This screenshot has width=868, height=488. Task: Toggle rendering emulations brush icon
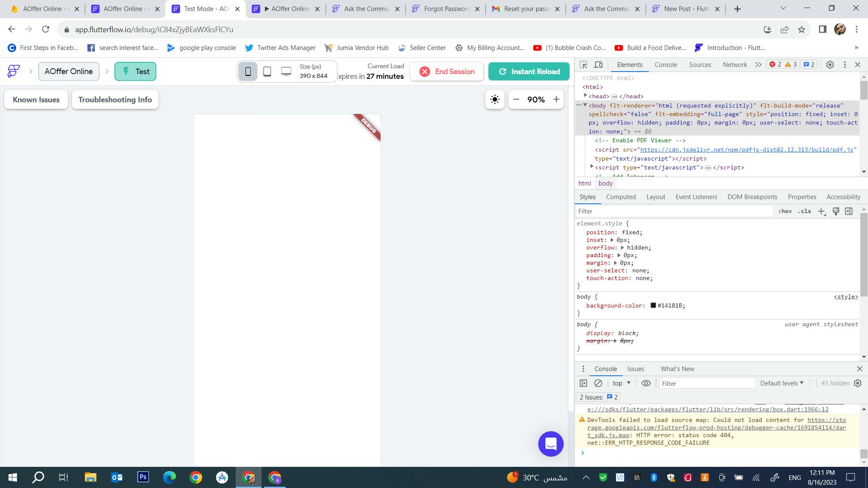tap(836, 211)
